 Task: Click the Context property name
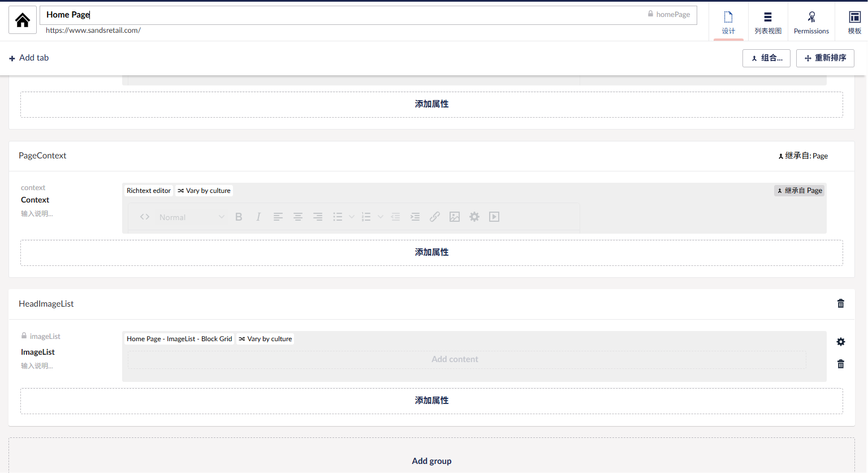click(x=35, y=200)
